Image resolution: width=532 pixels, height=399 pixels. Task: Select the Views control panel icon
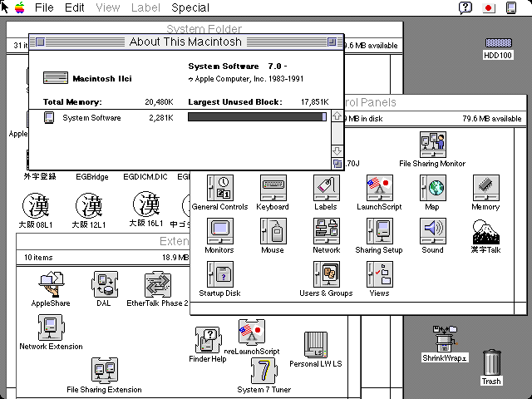[379, 273]
